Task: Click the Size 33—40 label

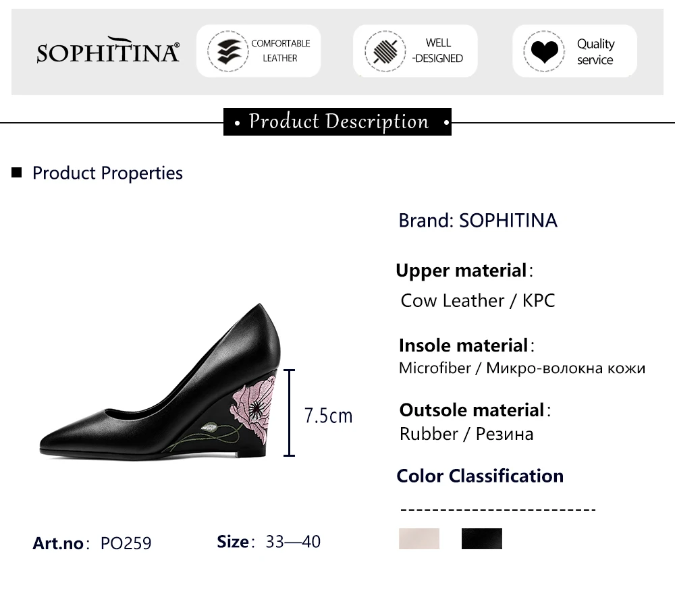Action: (269, 542)
